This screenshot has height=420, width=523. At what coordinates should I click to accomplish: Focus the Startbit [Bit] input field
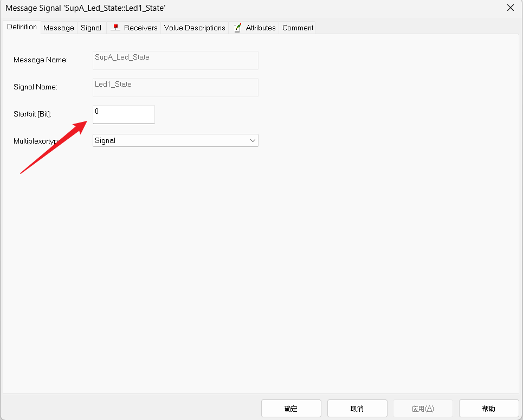tap(124, 114)
